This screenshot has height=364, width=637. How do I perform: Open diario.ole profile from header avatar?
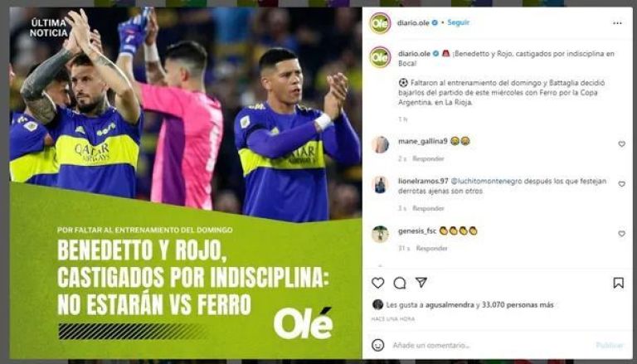(x=380, y=23)
